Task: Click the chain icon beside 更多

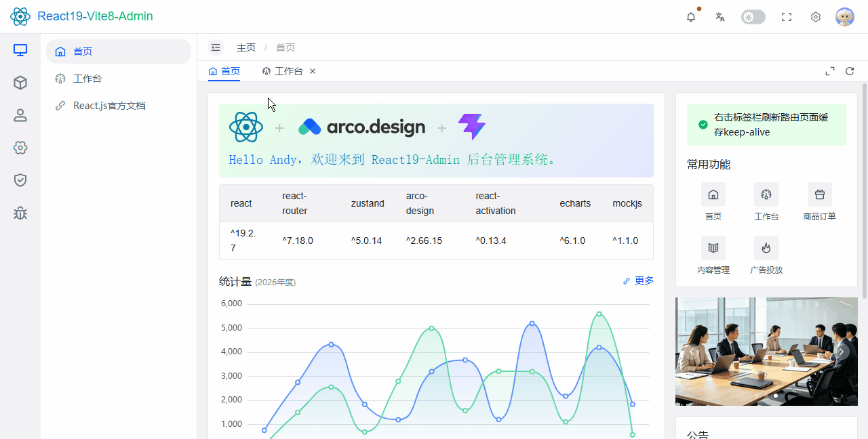Action: [627, 280]
